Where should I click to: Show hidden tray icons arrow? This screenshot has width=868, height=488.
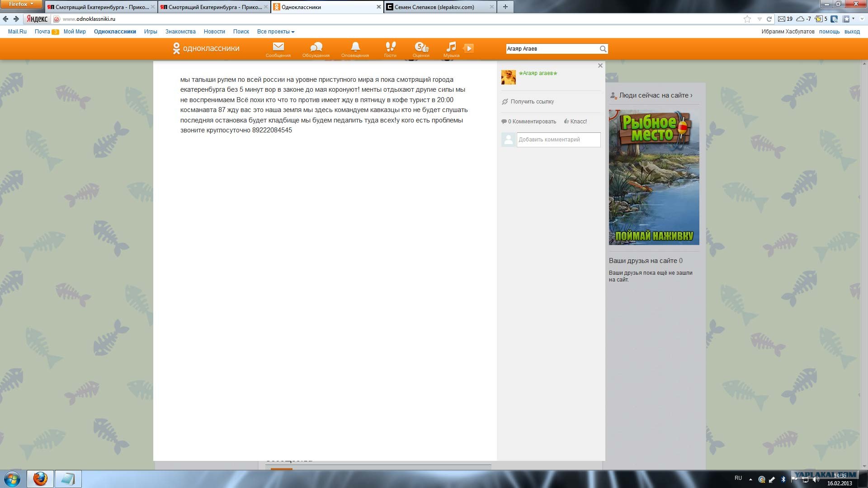point(750,479)
